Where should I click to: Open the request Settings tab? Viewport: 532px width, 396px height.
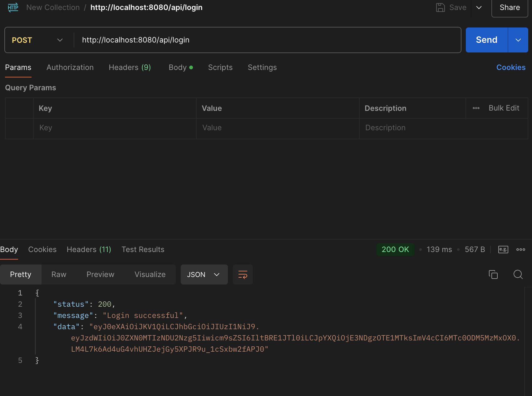tap(262, 67)
